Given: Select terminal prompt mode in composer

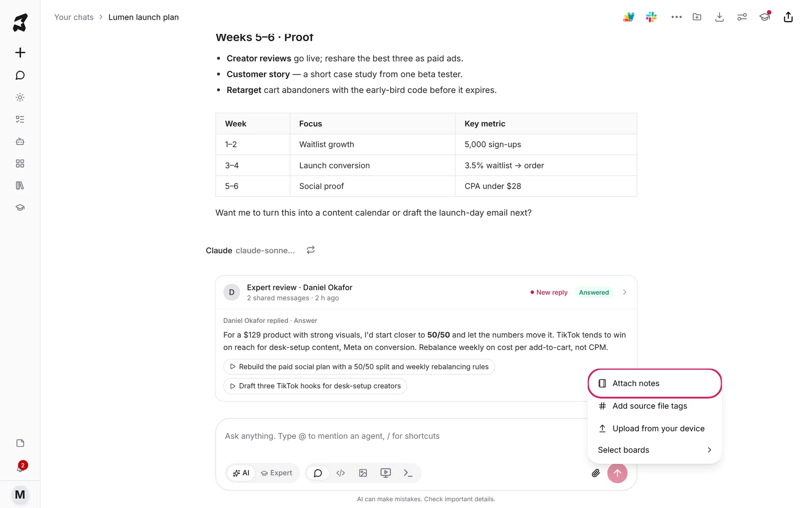Looking at the screenshot, I should coord(408,473).
